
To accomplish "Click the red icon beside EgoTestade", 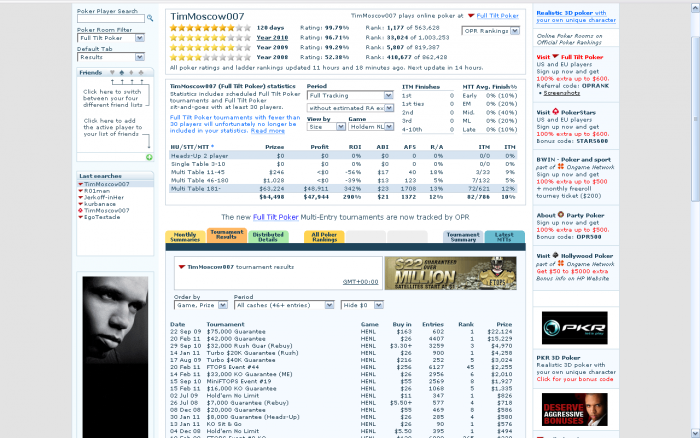I will (80, 217).
